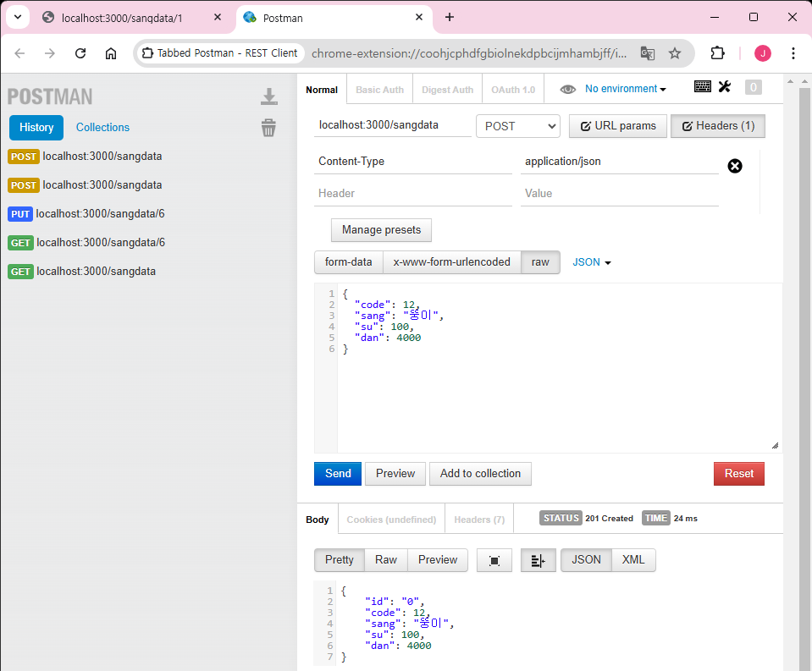Close the localhost:3000/sangdata/1 tab
The height and width of the screenshot is (671, 812).
[218, 17]
